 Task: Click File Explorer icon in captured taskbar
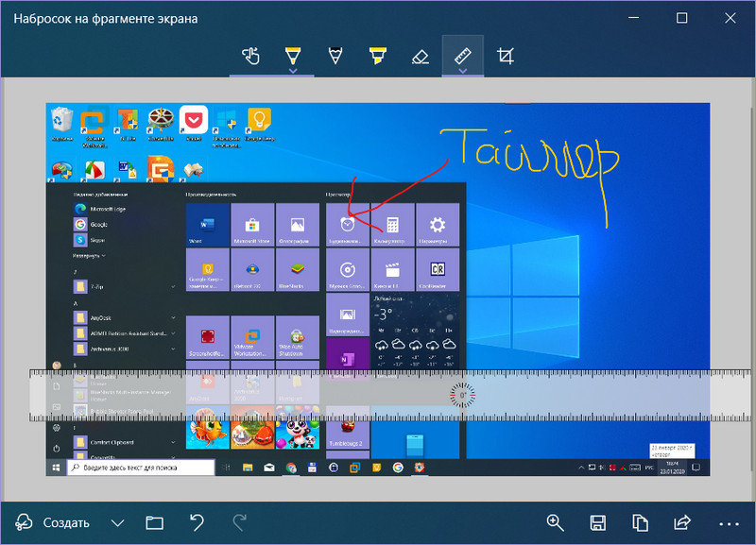[248, 468]
